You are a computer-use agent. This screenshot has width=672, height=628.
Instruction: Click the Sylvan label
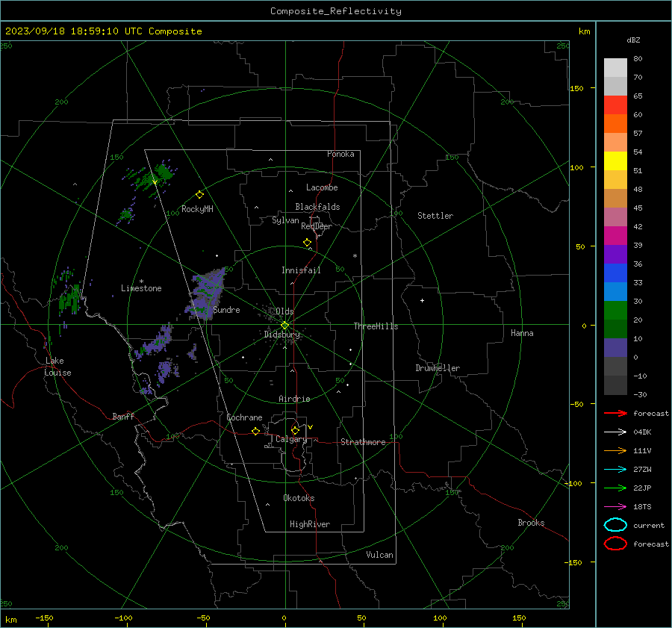pos(285,220)
